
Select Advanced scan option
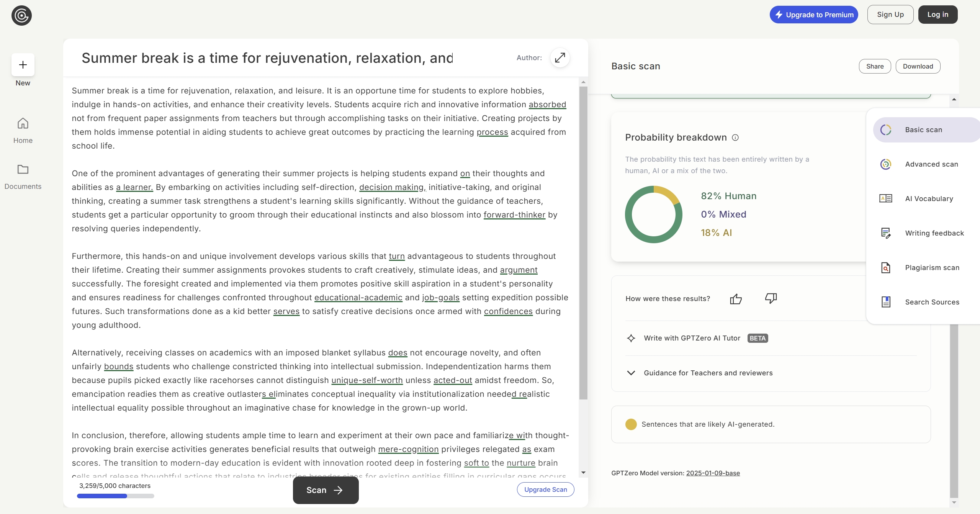click(x=931, y=164)
